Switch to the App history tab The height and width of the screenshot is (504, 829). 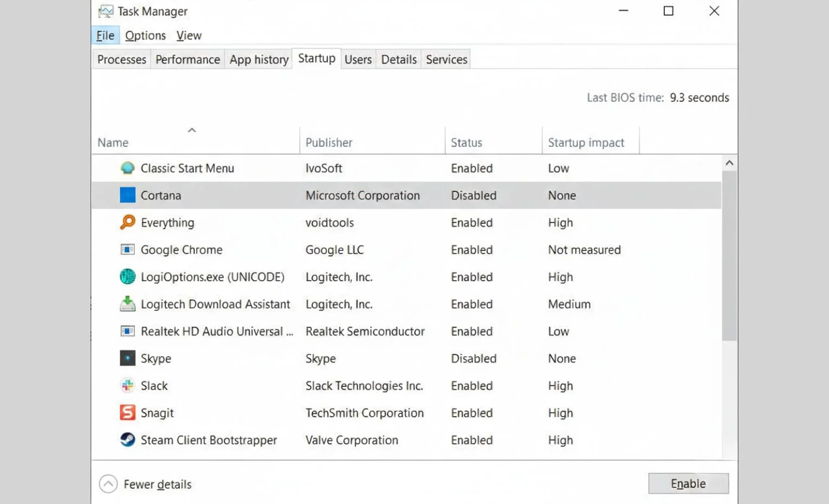259,59
